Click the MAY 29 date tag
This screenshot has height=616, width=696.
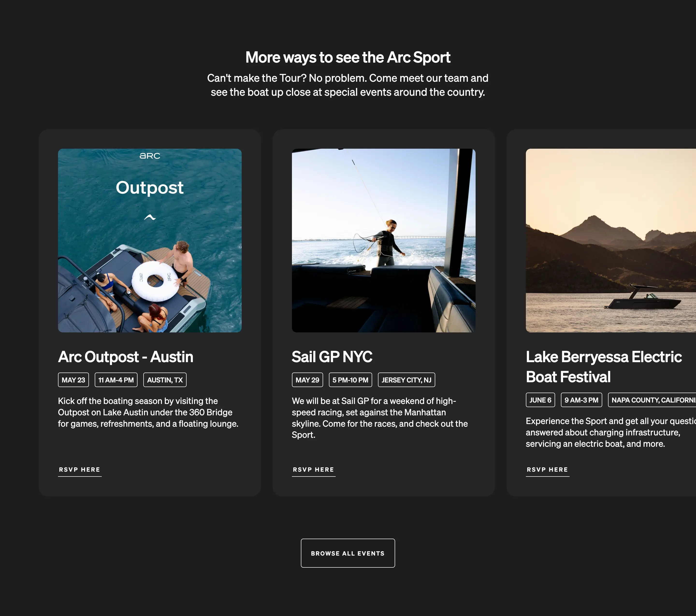[307, 380]
